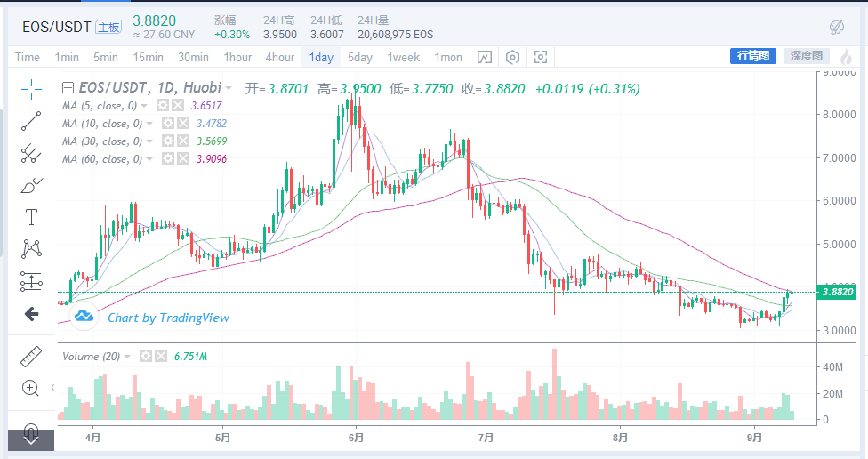
Task: Click the 3.8820 last price in header
Action: [154, 20]
